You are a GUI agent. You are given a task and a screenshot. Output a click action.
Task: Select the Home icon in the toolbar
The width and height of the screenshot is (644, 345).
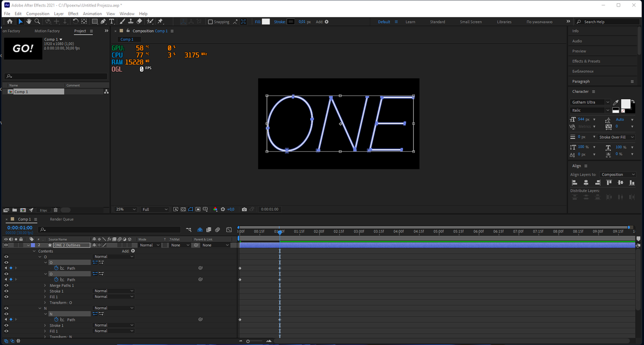pyautogui.click(x=10, y=21)
